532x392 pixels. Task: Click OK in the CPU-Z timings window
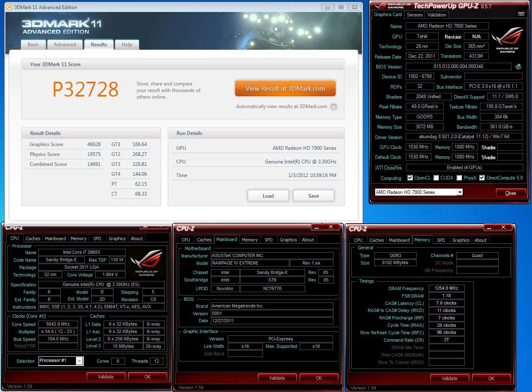click(491, 378)
